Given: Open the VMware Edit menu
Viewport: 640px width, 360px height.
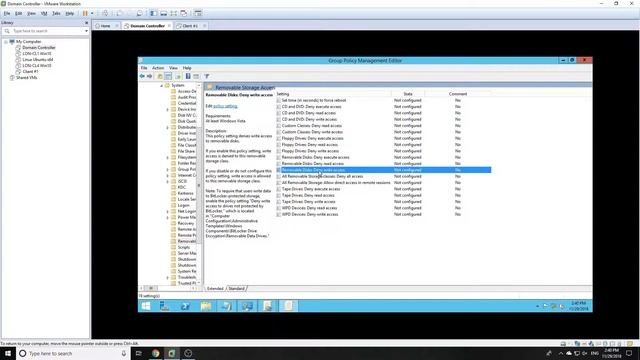Looking at the screenshot, I should point(18,13).
